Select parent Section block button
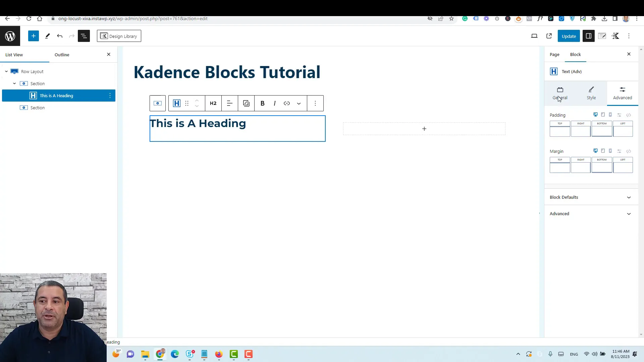 pos(158,103)
